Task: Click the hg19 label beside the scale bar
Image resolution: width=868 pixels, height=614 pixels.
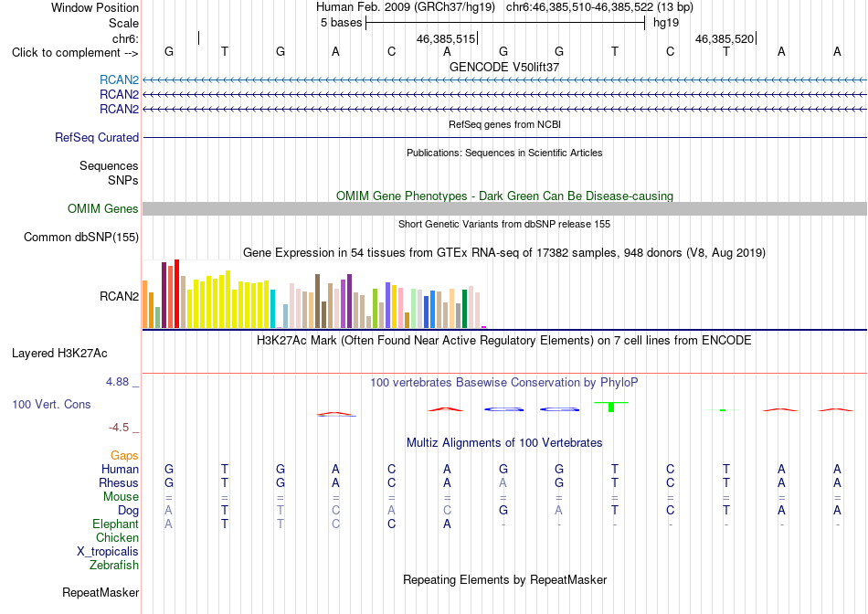Action: [666, 23]
